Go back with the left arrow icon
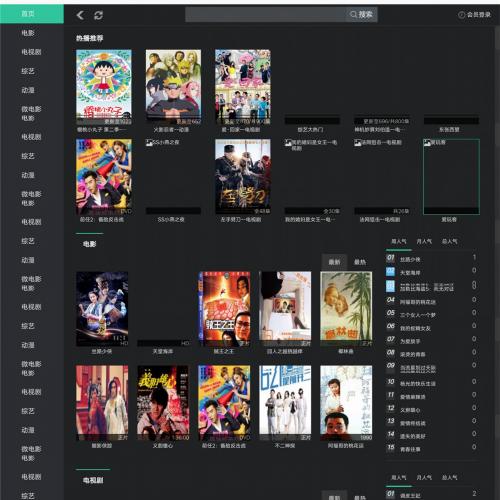The image size is (500, 500). (80, 15)
